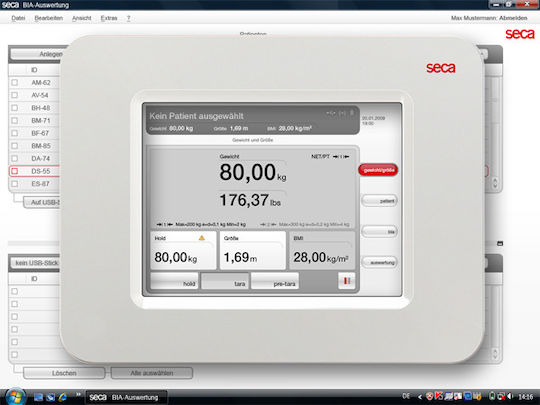Viewport: 540px width, 405px height.
Task: Click the DE language indicator in the taskbar
Action: coord(406,396)
